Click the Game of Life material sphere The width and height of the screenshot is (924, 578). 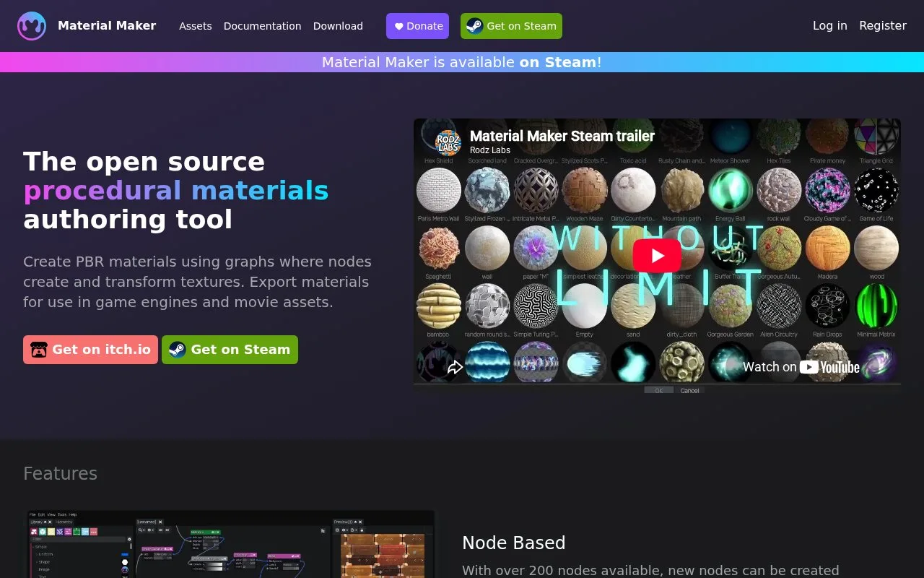point(876,190)
